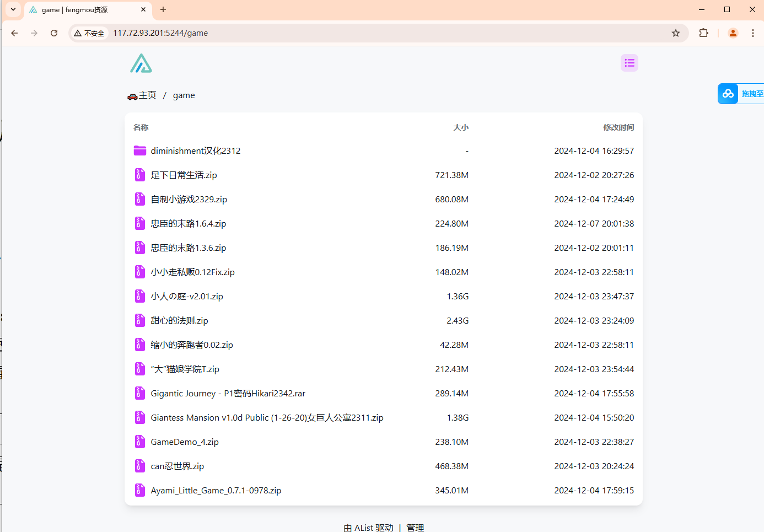Open file 自制小游戏2329.zip
764x532 pixels.
click(189, 199)
